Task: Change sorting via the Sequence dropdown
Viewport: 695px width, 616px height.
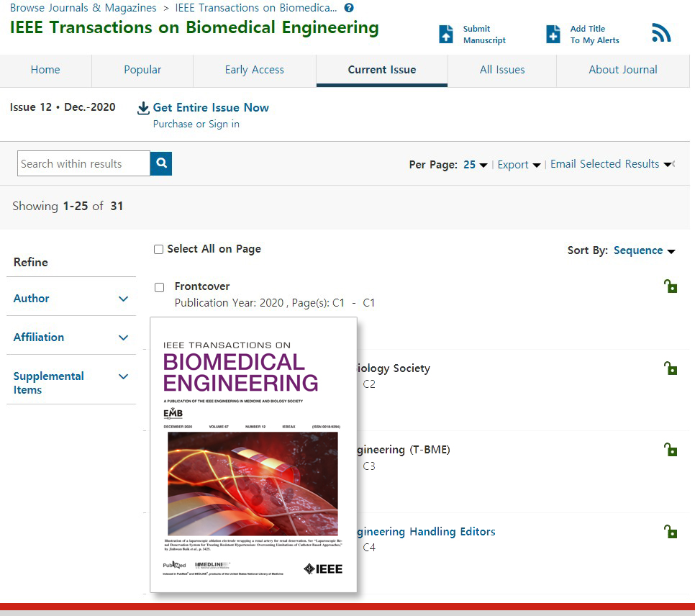Action: [639, 250]
